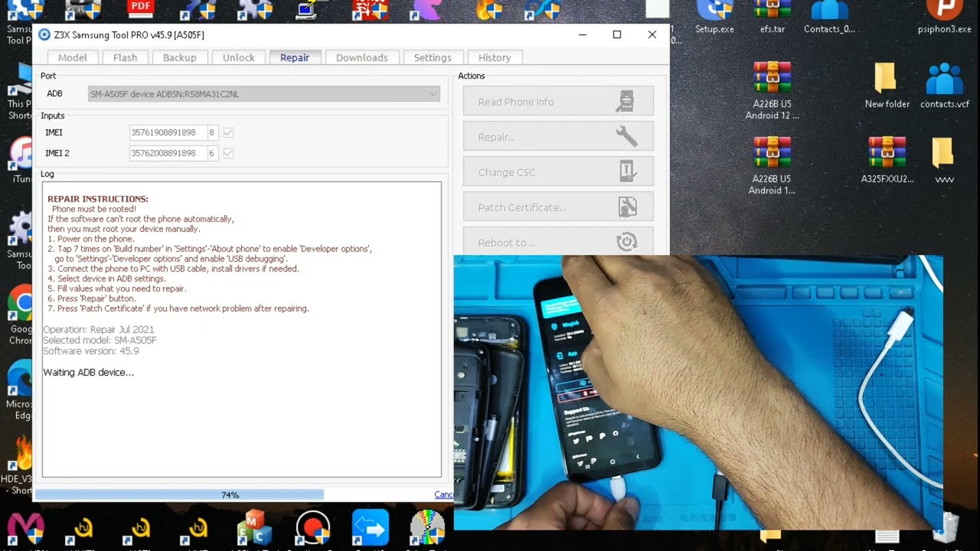Select the MEC colored cubes shortcut
The image size is (980, 551).
pyautogui.click(x=255, y=528)
